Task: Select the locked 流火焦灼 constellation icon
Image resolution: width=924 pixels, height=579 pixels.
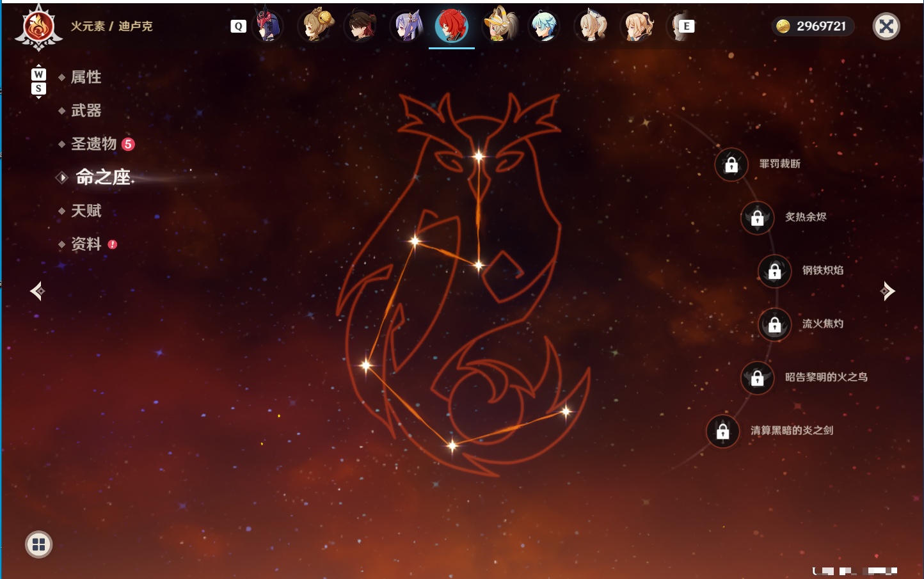Action: (x=775, y=325)
